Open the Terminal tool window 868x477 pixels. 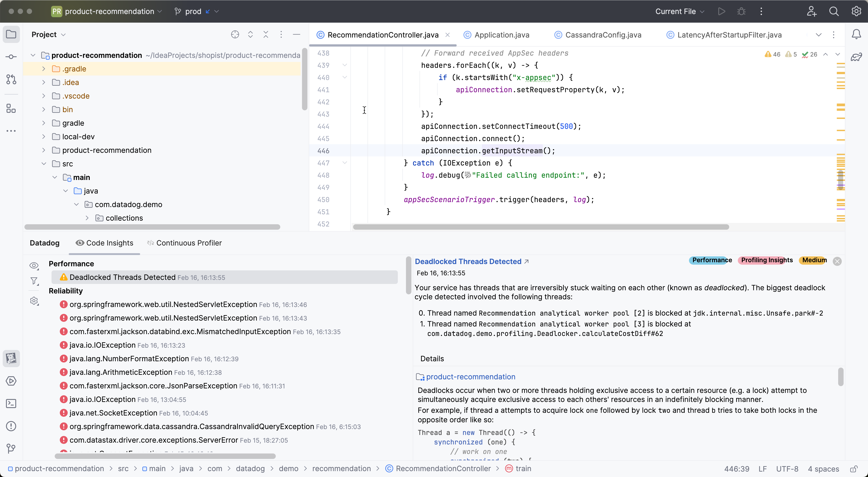(x=11, y=404)
